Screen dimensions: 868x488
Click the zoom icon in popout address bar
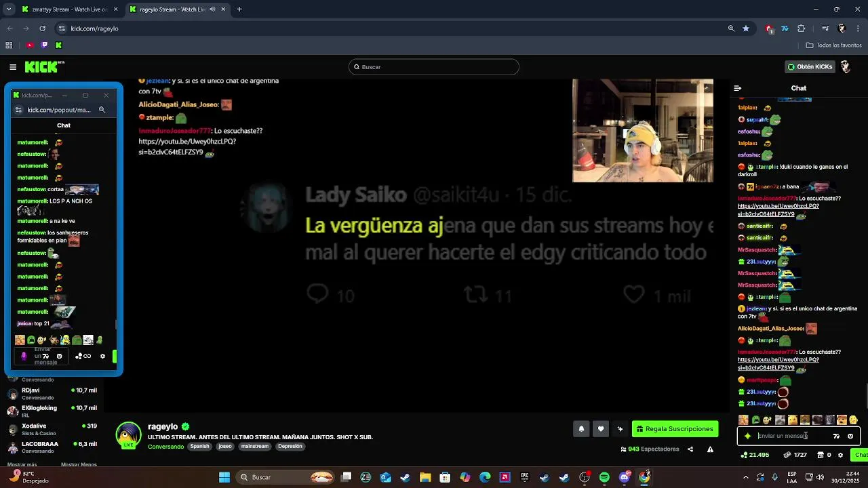(102, 110)
